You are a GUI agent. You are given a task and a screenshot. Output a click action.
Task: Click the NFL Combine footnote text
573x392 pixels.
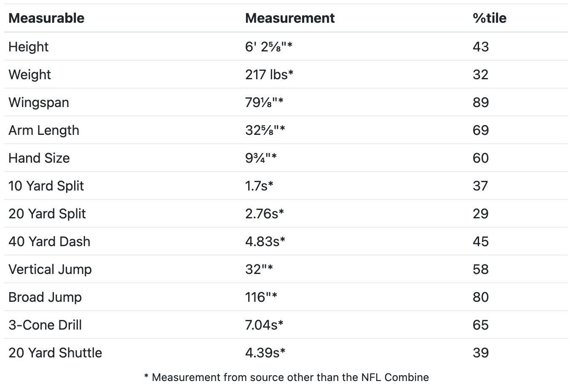pyautogui.click(x=286, y=377)
